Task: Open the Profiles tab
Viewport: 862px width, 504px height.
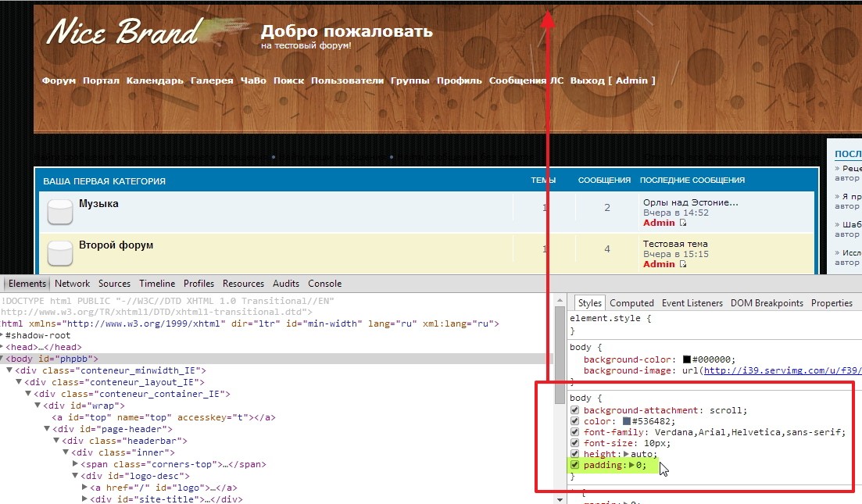Action: click(199, 284)
